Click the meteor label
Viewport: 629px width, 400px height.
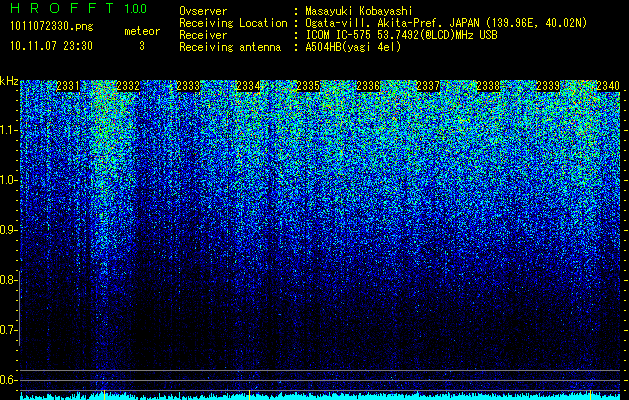[x=142, y=31]
